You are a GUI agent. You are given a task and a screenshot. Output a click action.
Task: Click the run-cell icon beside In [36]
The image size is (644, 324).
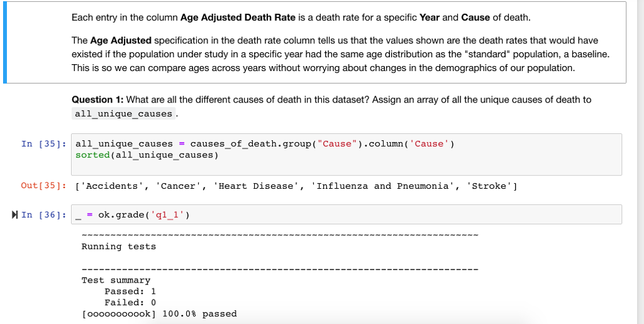(x=15, y=215)
